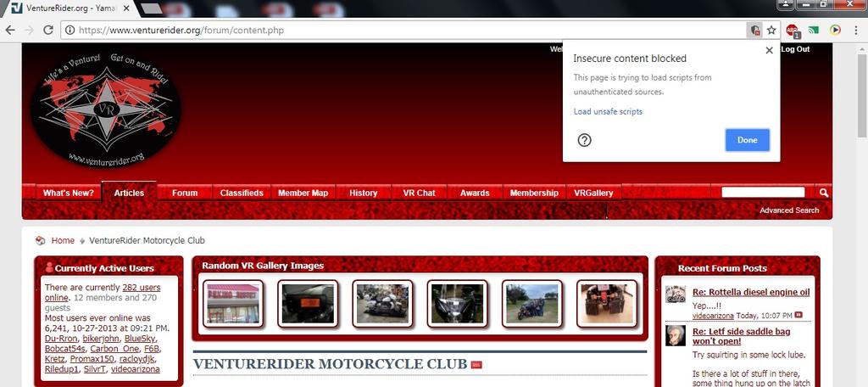868x387 pixels.
Task: Open videoarizona in active users list
Action: pos(135,369)
